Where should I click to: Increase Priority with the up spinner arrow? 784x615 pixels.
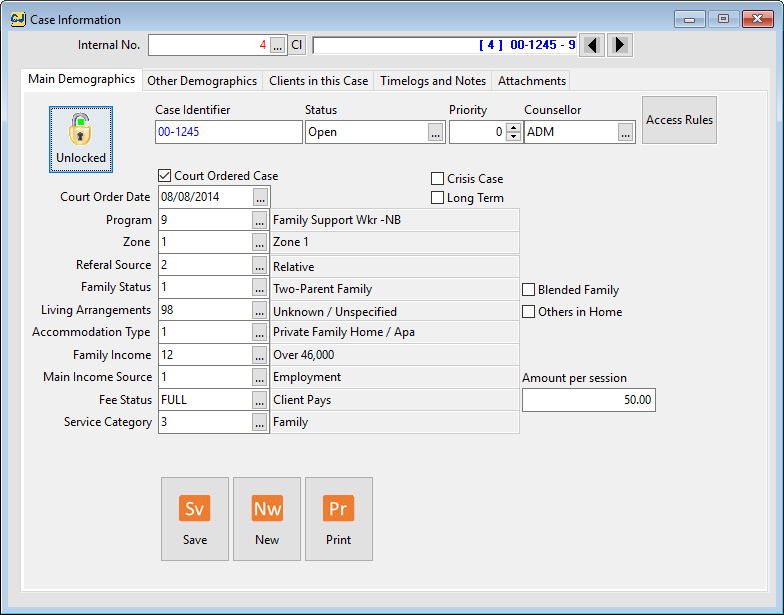[514, 127]
